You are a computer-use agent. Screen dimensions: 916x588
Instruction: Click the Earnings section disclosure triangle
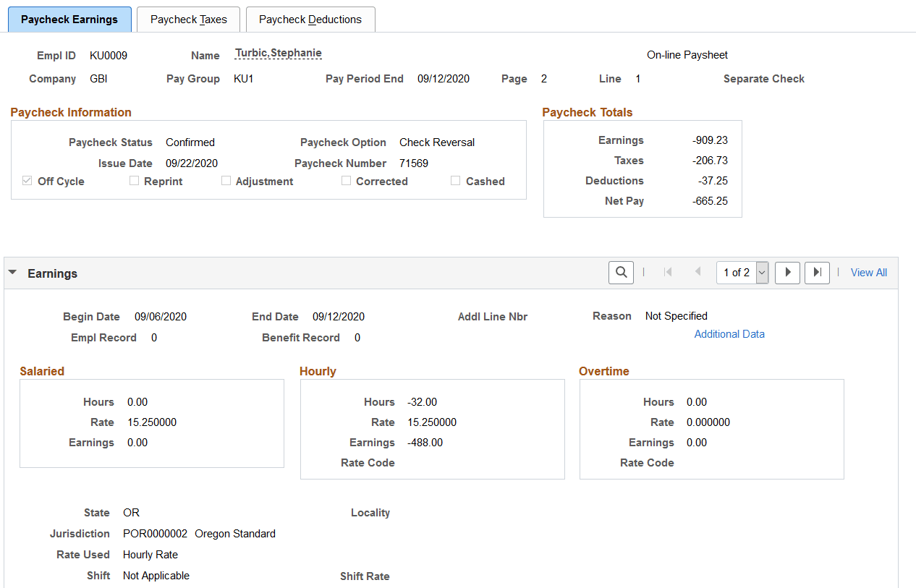(12, 273)
